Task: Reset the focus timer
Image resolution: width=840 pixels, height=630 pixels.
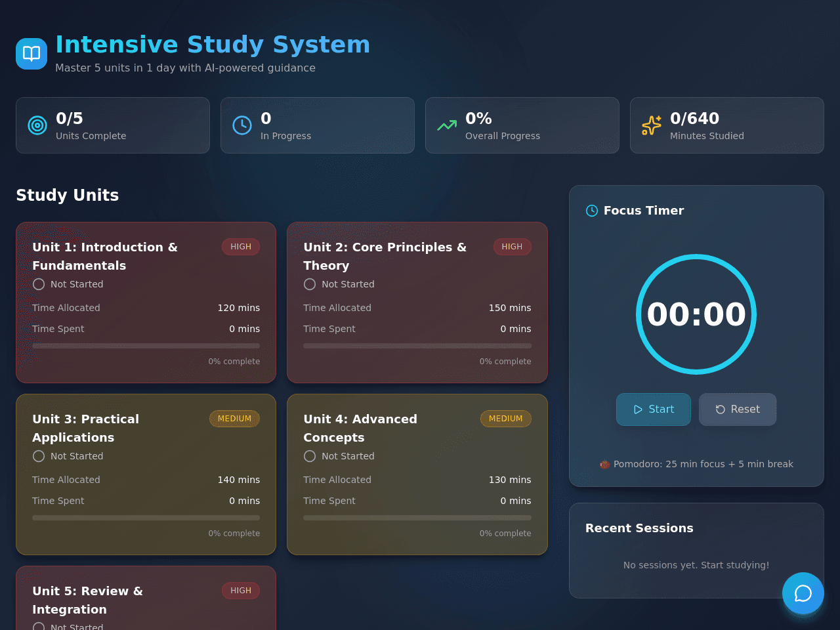Action: point(738,409)
